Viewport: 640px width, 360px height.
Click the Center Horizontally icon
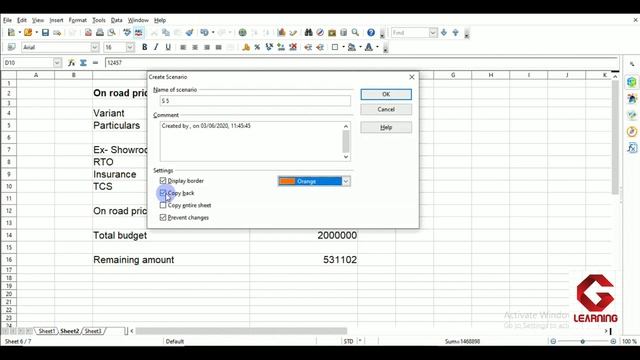tap(195, 47)
